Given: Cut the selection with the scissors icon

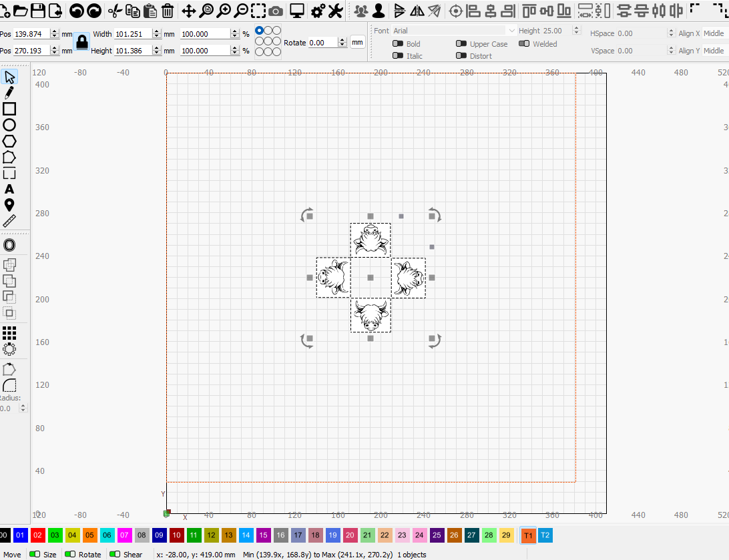Looking at the screenshot, I should tap(115, 10).
